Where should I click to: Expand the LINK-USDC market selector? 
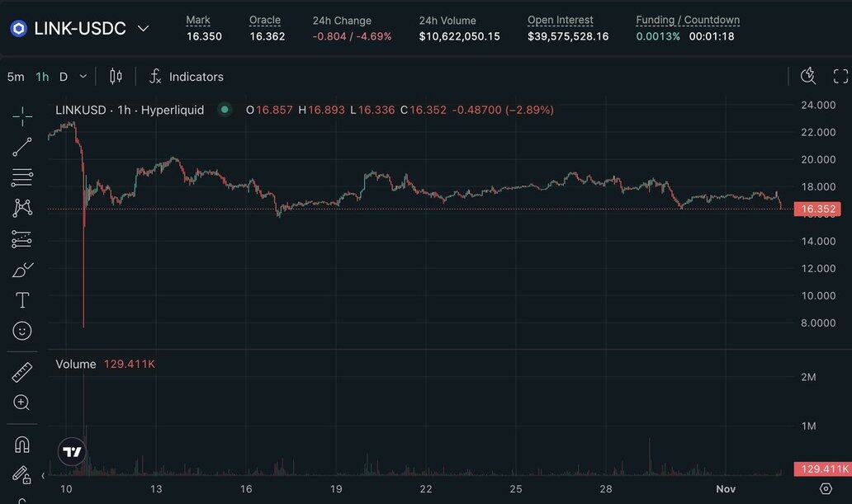pos(143,29)
